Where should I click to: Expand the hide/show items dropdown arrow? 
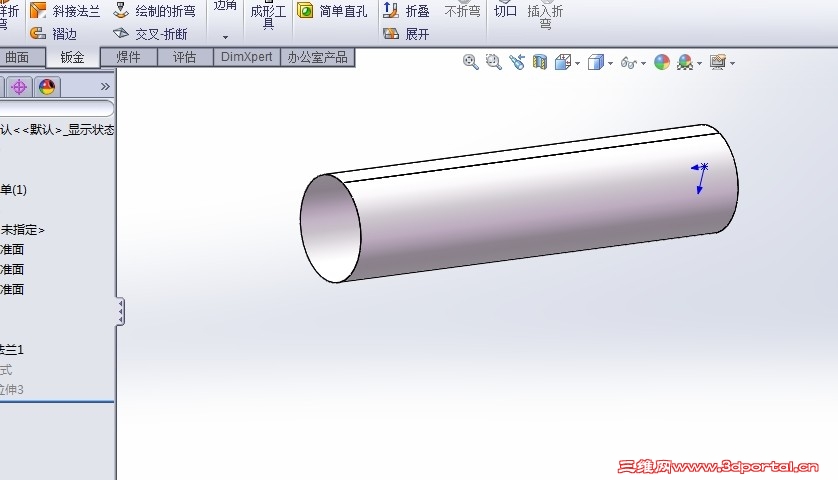pyautogui.click(x=643, y=64)
